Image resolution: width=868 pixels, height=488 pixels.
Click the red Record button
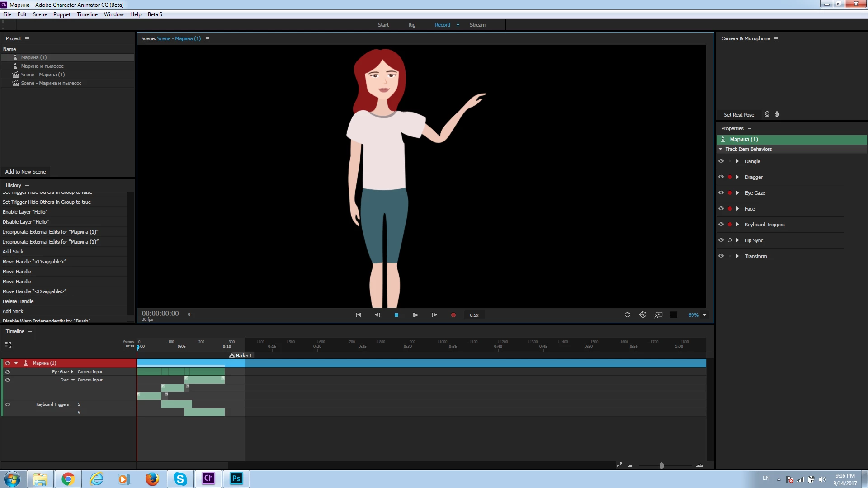click(453, 315)
